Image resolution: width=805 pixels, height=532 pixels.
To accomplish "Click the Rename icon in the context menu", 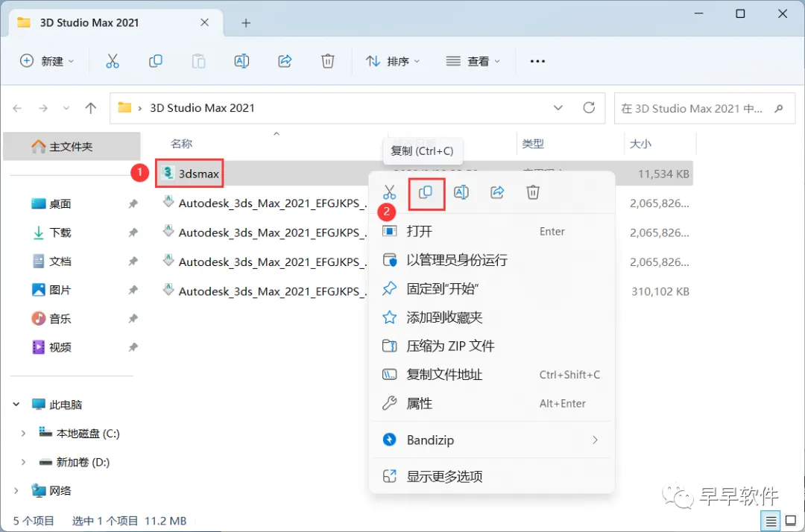I will coord(461,193).
